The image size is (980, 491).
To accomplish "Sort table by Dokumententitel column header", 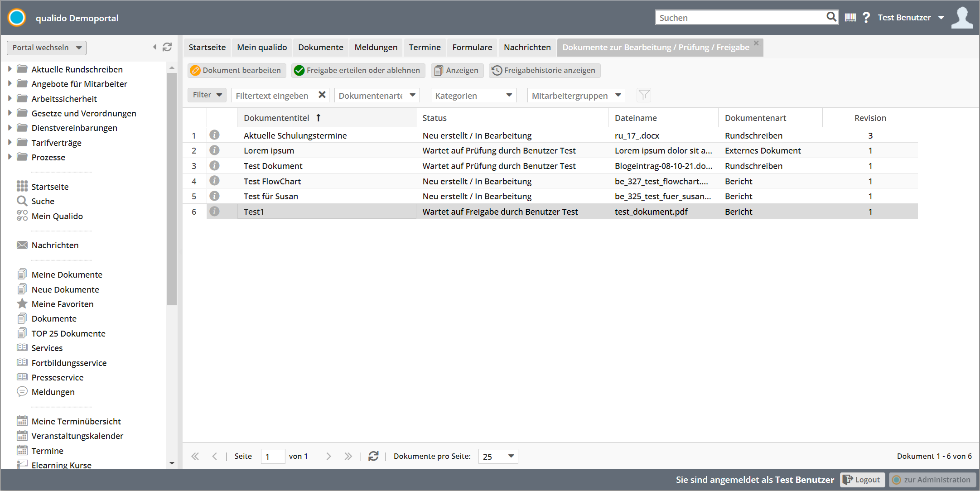I will pyautogui.click(x=276, y=118).
